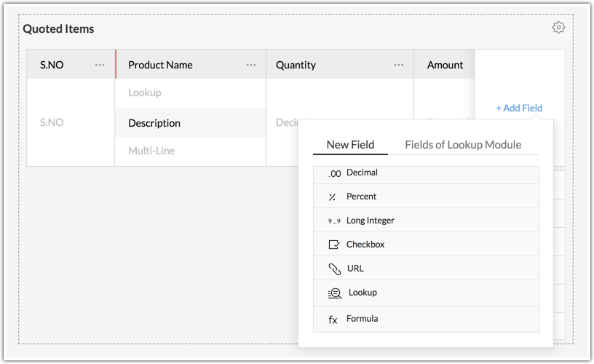
Task: Click the Formula fx icon
Action: point(333,319)
